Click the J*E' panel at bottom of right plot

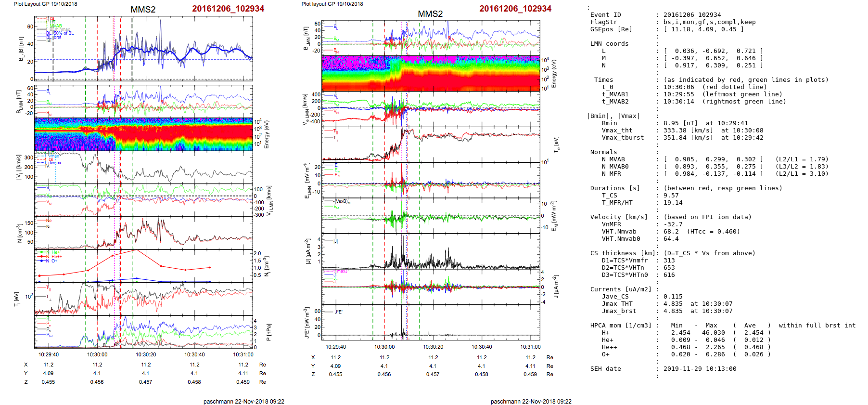point(431,322)
